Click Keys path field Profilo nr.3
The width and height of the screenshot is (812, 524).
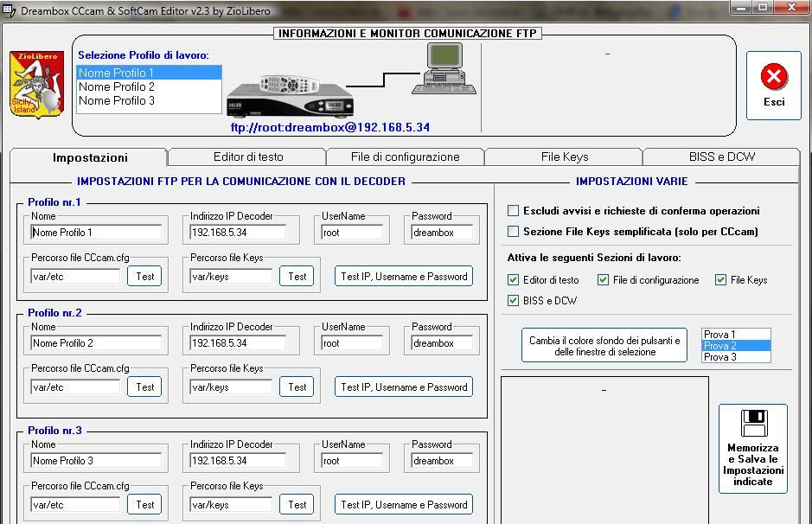point(230,505)
